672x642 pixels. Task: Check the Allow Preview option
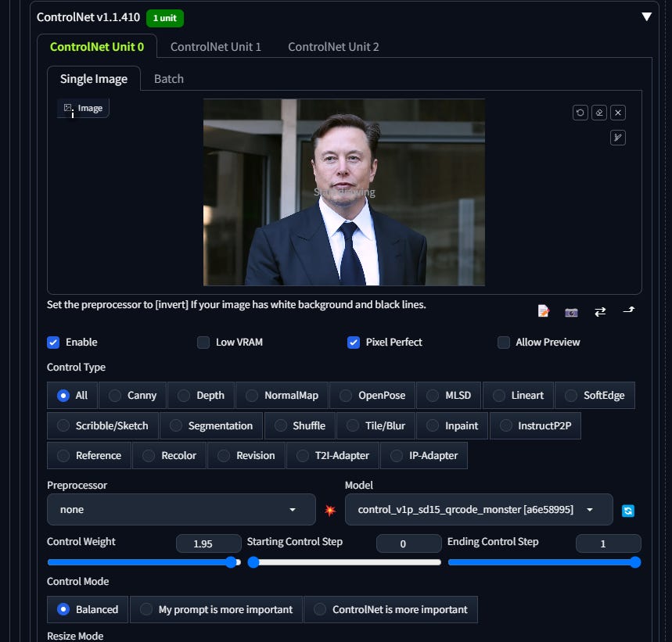[x=504, y=342]
